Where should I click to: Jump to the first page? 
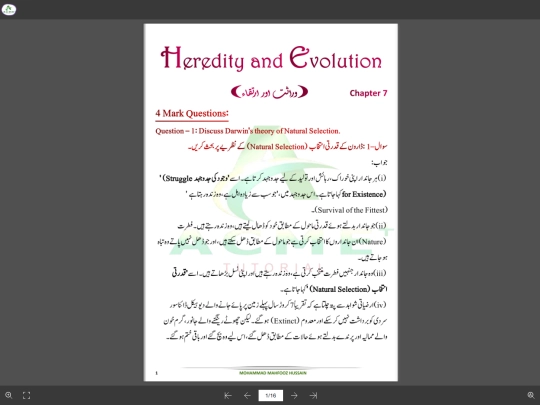pos(228,395)
